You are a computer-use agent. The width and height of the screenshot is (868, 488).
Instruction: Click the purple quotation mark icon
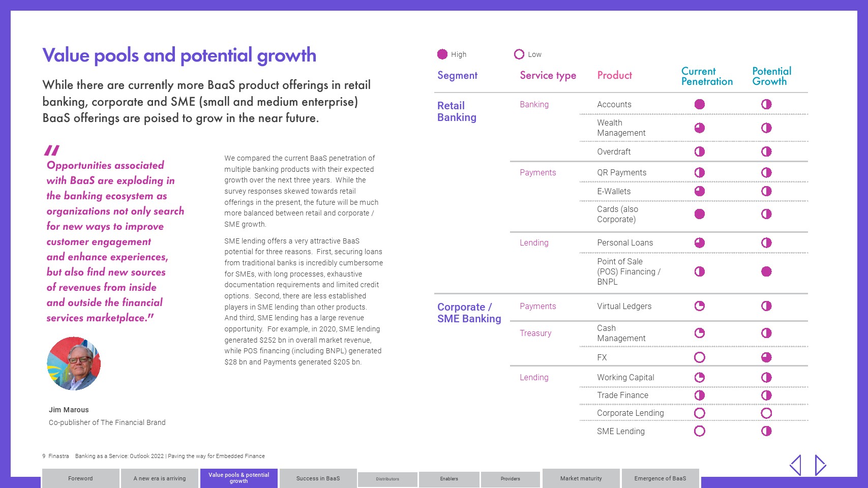tap(52, 150)
